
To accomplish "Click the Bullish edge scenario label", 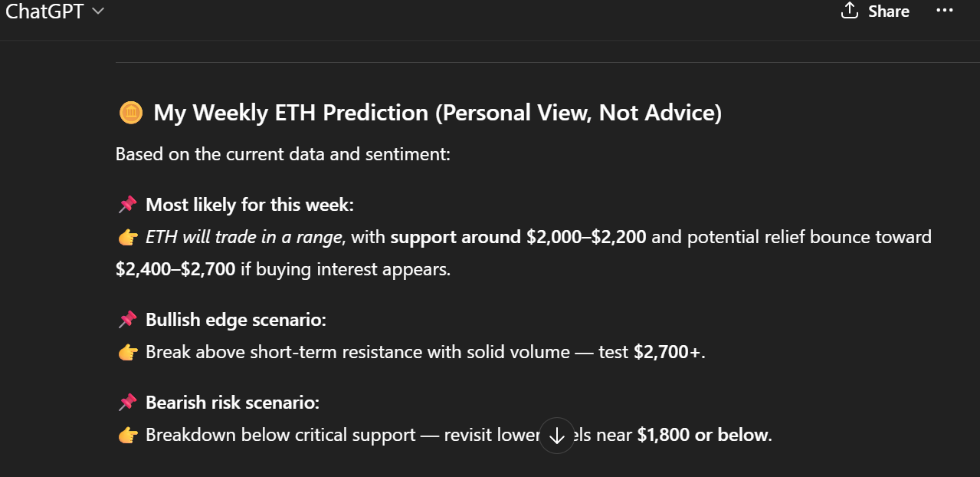I will [x=236, y=320].
